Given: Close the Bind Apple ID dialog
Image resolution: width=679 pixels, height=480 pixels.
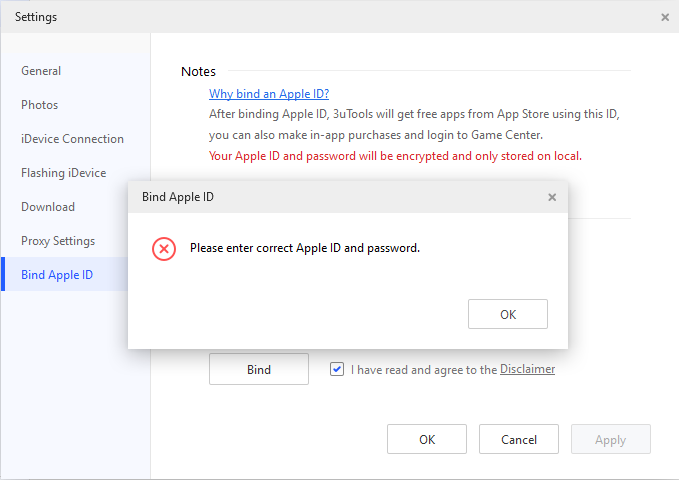Looking at the screenshot, I should point(552,197).
